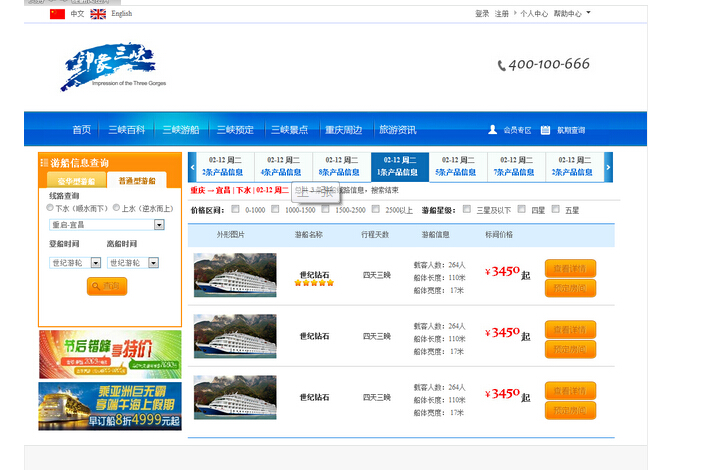This screenshot has height=470, width=703.
Task: Expand the 重启-宜昌 route dropdown
Action: 159,225
